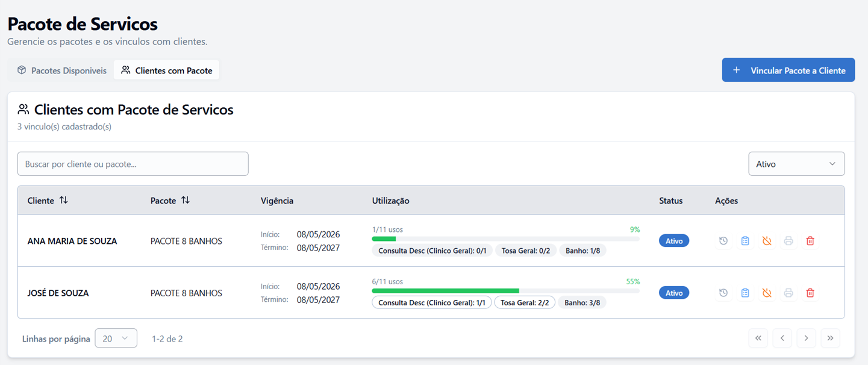Jump to the first page of results
Image resolution: width=868 pixels, height=365 pixels.
point(758,338)
